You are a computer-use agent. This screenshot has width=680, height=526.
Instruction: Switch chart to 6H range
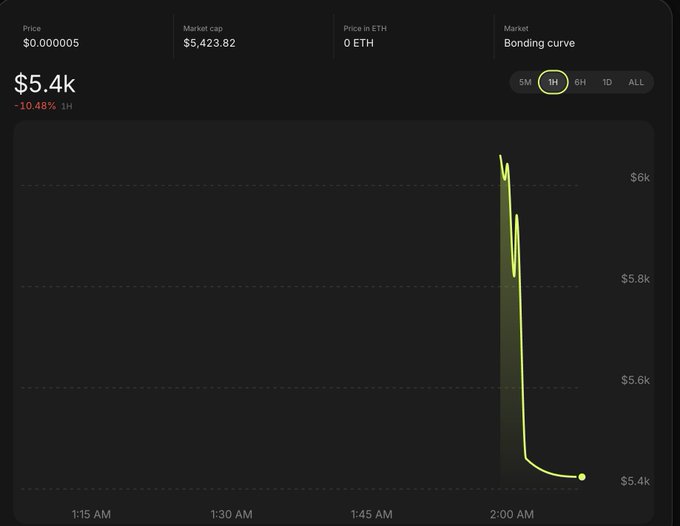(580, 82)
